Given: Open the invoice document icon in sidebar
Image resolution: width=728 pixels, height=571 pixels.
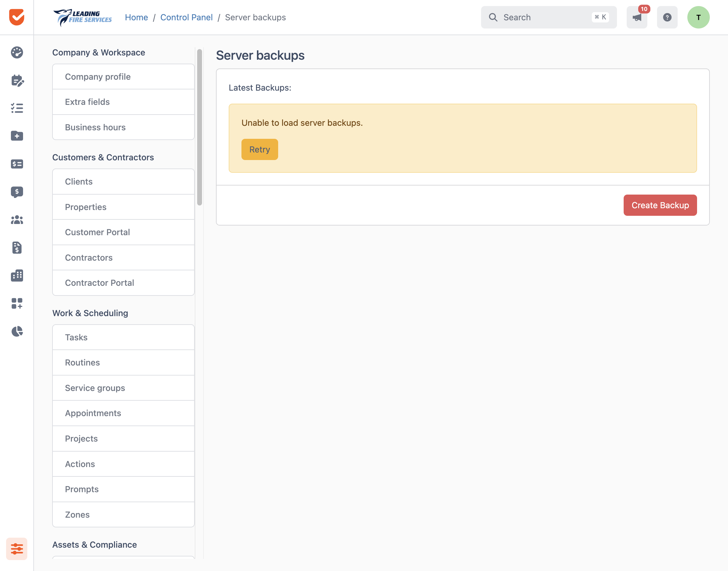Looking at the screenshot, I should pyautogui.click(x=17, y=248).
